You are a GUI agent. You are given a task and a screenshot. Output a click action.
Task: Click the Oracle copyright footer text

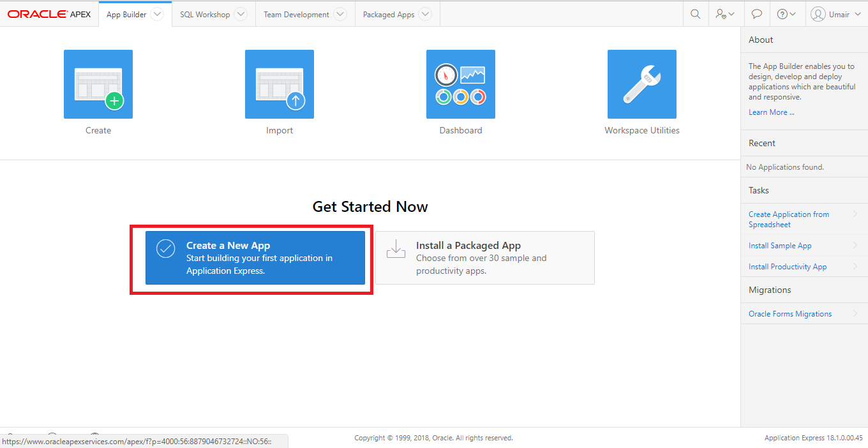[x=433, y=438]
